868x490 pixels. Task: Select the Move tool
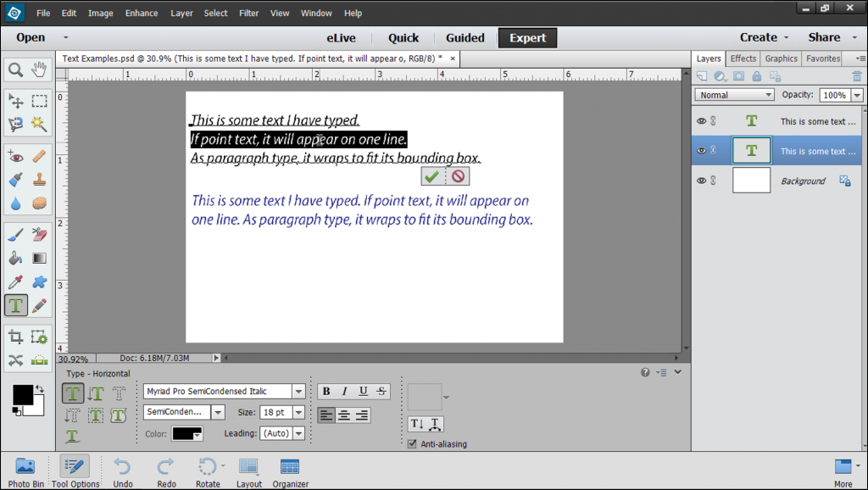click(x=15, y=101)
